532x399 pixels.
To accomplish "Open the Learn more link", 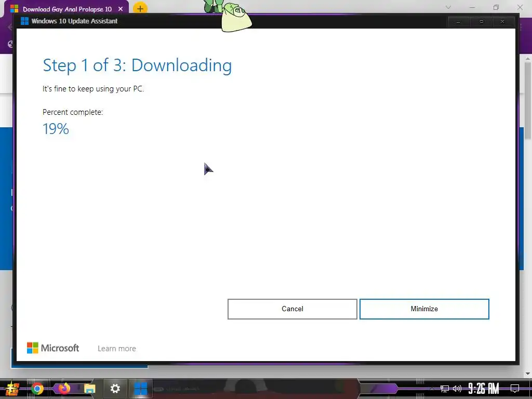I will (x=117, y=349).
